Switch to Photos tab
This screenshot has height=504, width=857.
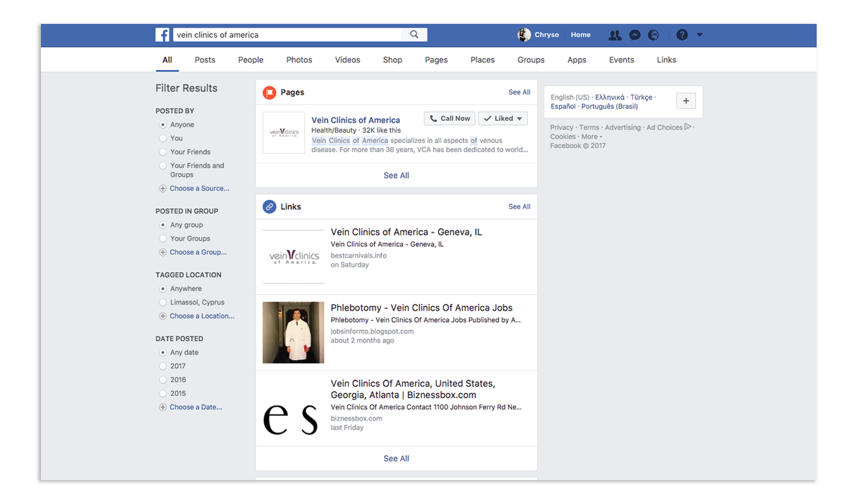[x=299, y=60]
